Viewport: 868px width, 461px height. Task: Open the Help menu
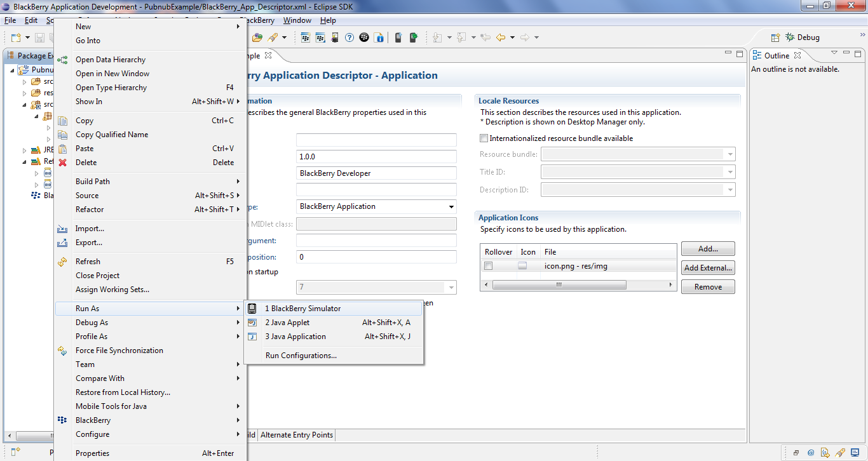(328, 20)
